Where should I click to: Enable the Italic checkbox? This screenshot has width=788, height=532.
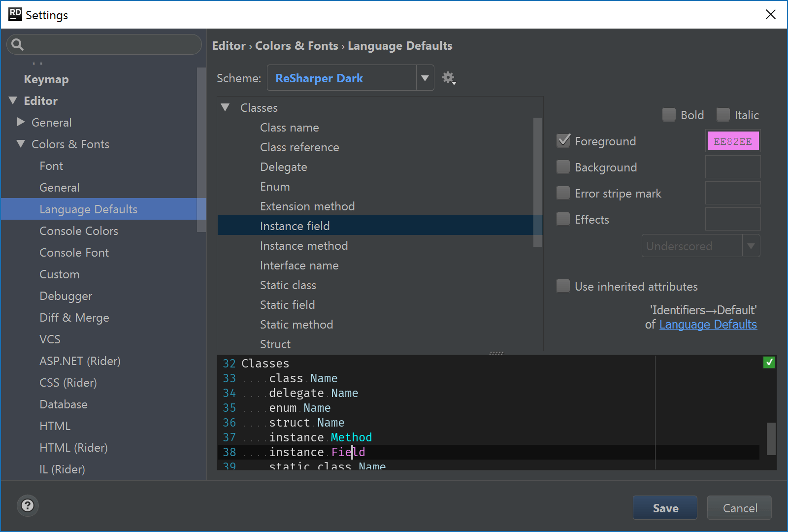tap(723, 115)
